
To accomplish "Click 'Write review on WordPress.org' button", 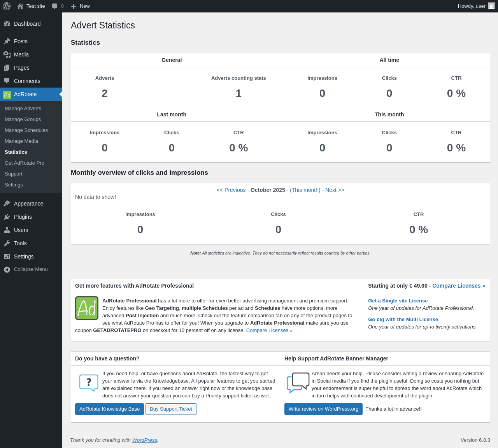I will click(x=323, y=409).
